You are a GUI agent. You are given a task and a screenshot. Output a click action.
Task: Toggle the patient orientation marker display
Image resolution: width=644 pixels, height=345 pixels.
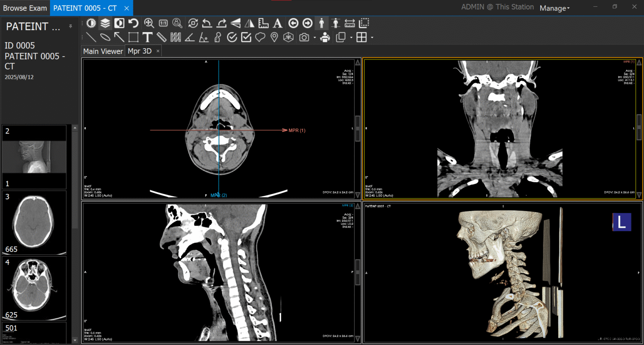322,23
